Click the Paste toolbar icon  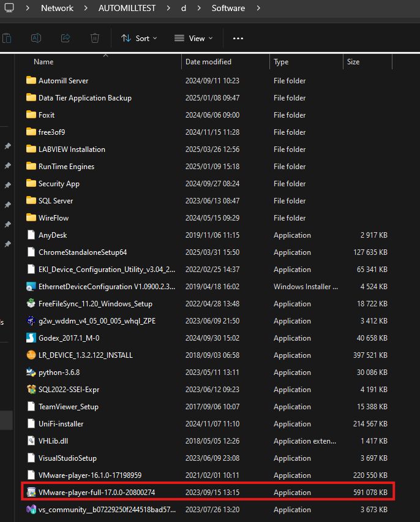(x=7, y=38)
